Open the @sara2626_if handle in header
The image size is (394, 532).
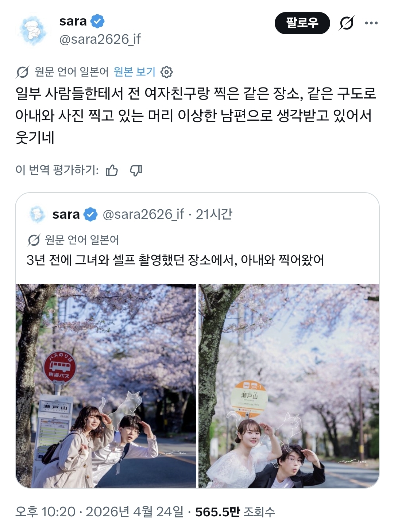(100, 39)
